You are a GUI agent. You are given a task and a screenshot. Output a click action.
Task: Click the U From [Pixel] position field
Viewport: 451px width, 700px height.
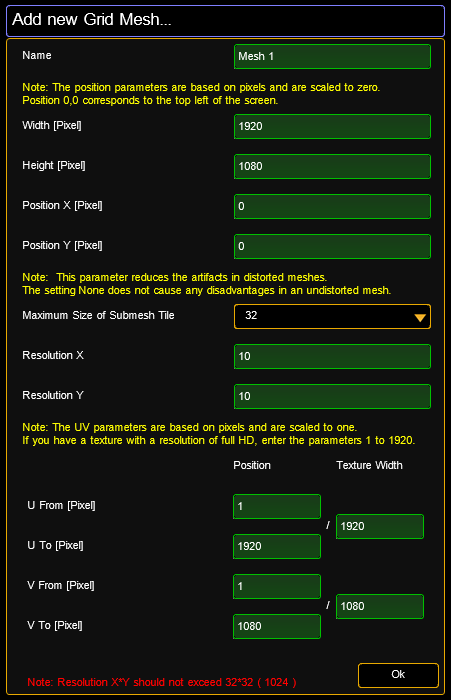(x=277, y=506)
